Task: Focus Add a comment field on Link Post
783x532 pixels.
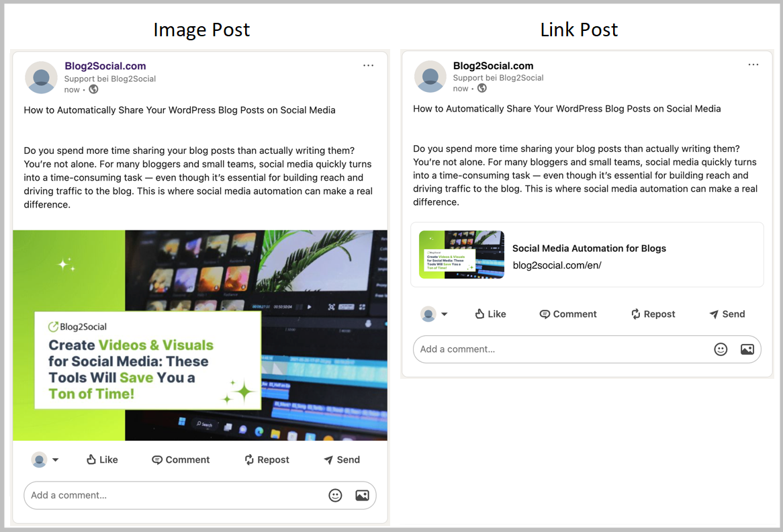Action: 557,349
